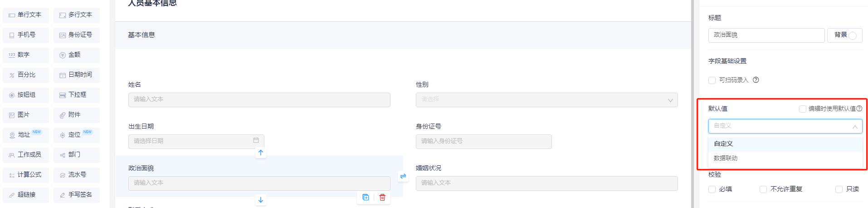The image size is (868, 208).
Task: Enable the 可扫码录入 checkbox
Action: [x=712, y=80]
